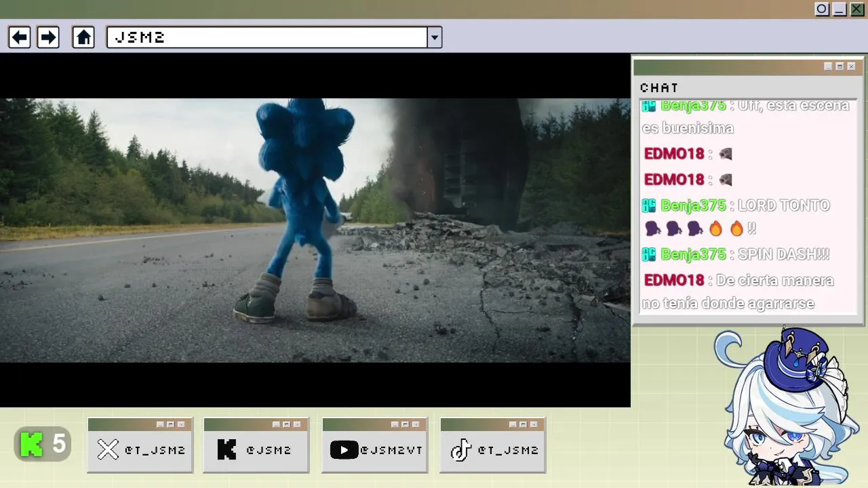
Task: Click the 'LORD TONTO' chat message text
Action: (x=783, y=205)
